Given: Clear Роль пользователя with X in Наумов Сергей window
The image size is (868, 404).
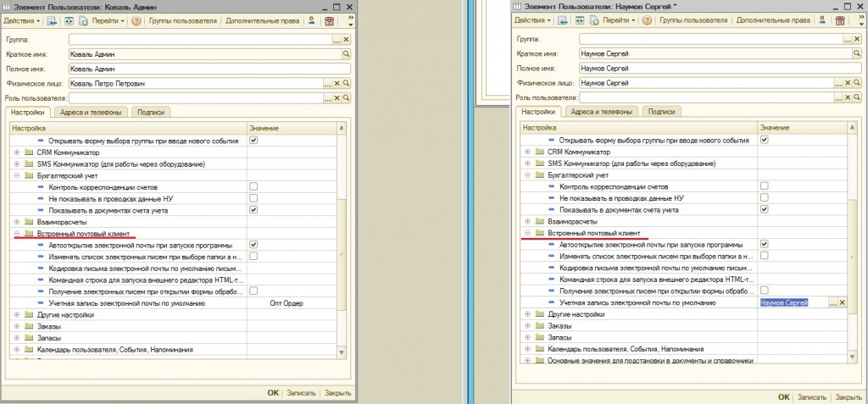Looking at the screenshot, I should [848, 98].
